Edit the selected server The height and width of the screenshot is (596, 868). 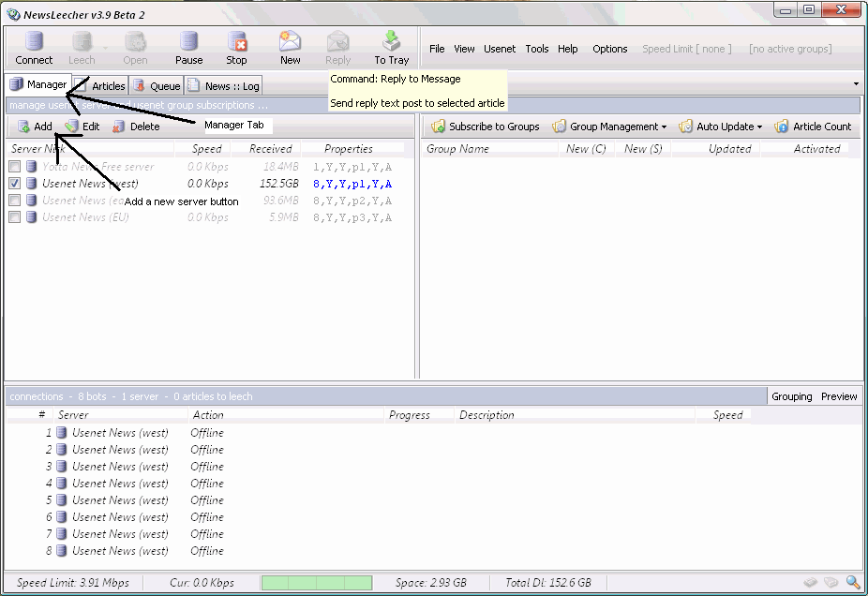point(82,127)
